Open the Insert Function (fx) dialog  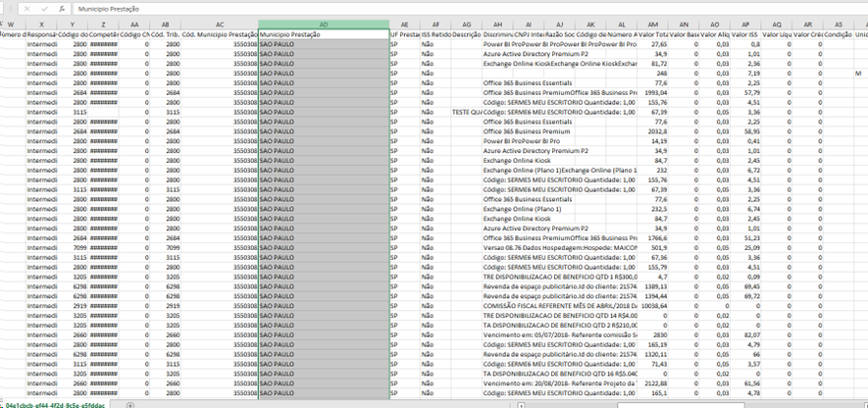[x=62, y=9]
